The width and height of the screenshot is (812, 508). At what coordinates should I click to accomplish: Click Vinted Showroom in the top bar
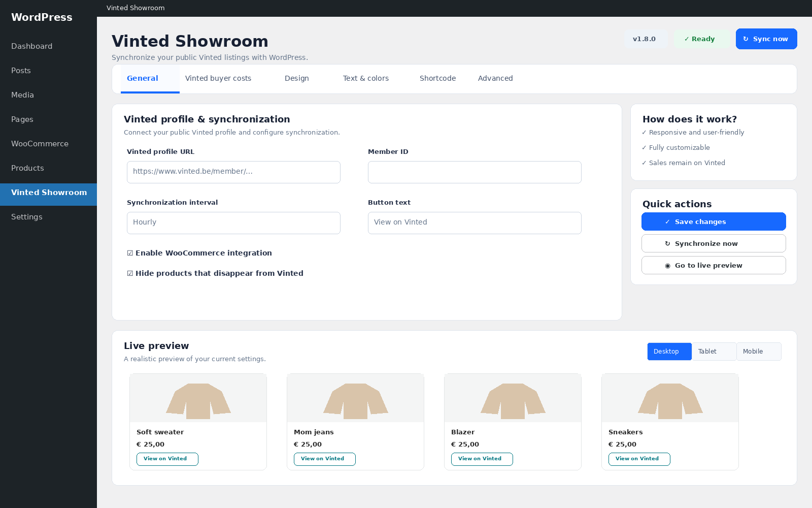point(136,8)
